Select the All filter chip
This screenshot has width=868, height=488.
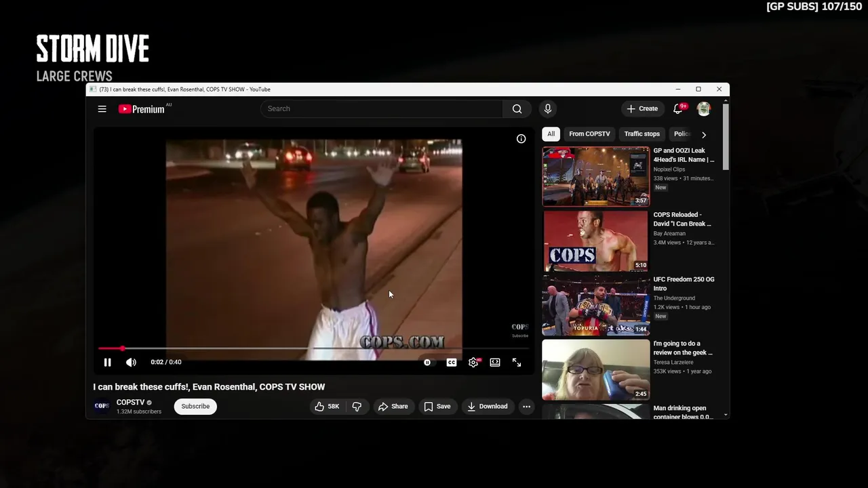point(551,134)
